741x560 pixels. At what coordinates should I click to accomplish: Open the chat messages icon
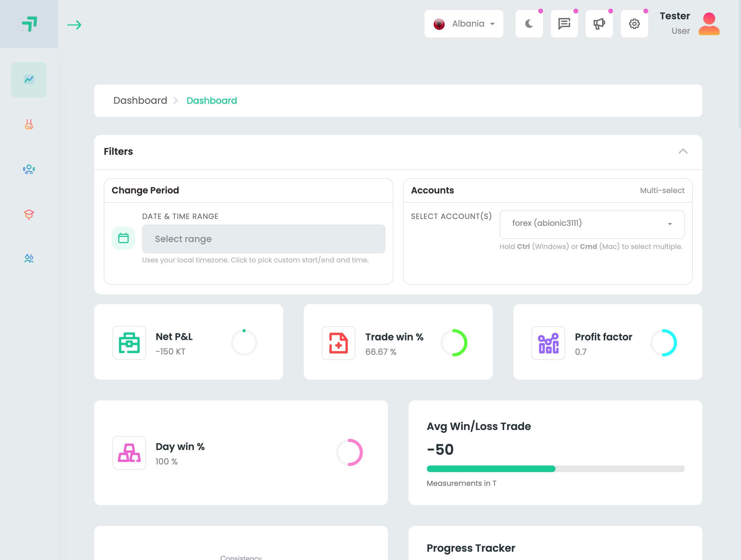564,24
